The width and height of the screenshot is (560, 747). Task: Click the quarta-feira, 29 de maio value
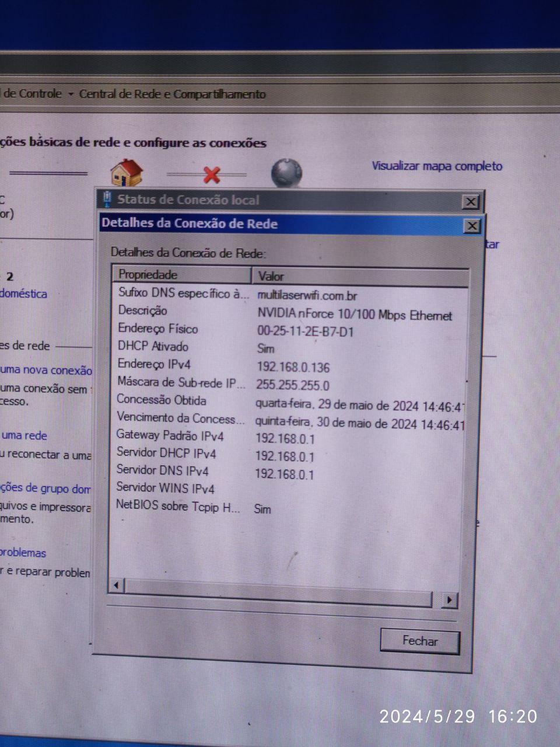point(360,404)
